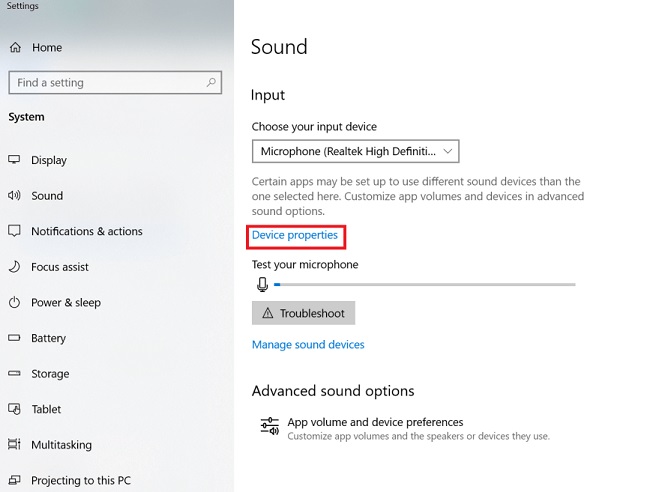Click the Home icon in sidebar

click(15, 47)
